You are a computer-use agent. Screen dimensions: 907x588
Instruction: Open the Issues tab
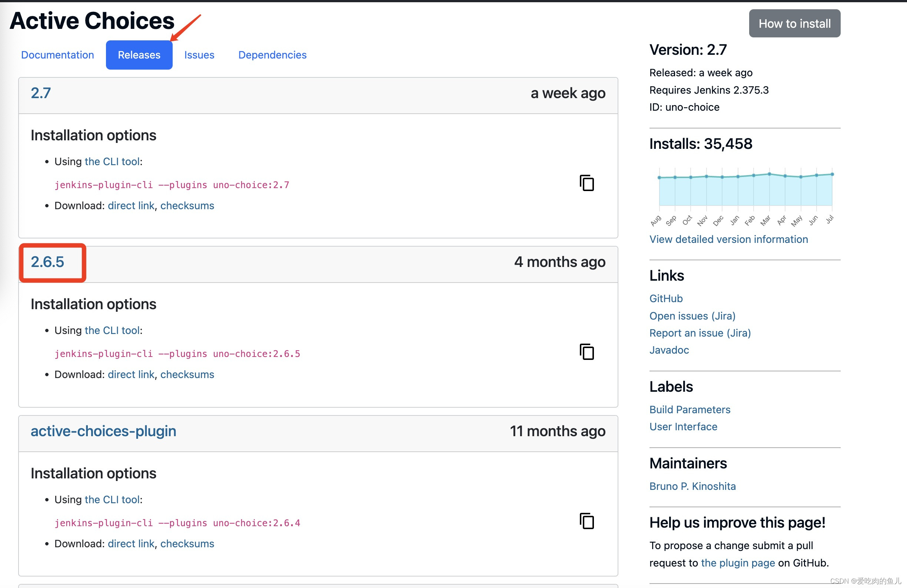[x=199, y=54]
